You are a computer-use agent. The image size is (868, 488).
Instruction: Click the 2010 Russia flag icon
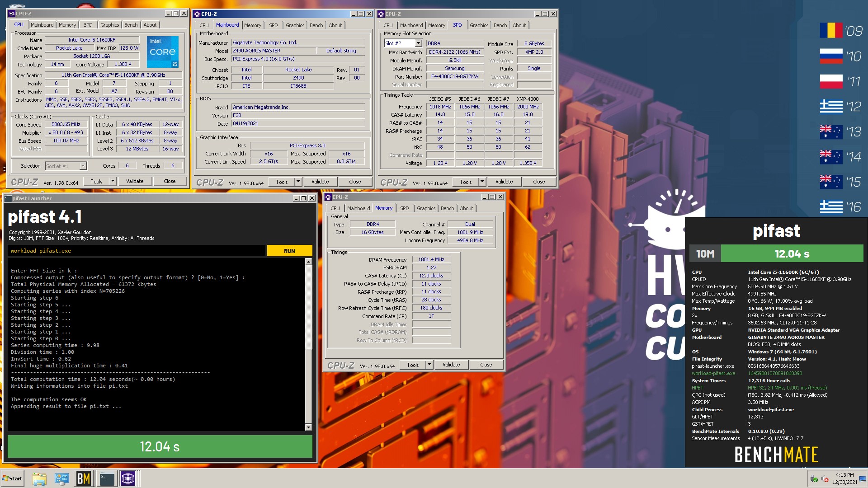[x=831, y=56]
